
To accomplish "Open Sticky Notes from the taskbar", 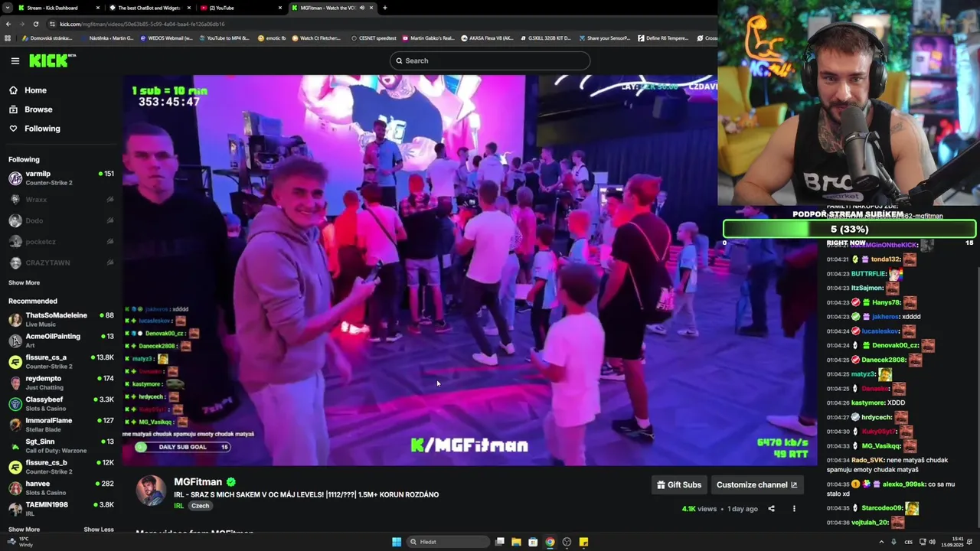I will coord(583,542).
